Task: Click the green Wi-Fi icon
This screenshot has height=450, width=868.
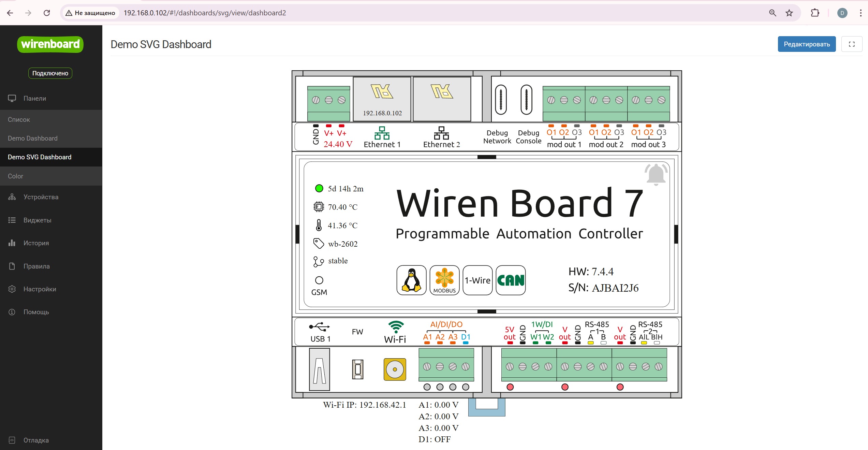Action: point(396,327)
